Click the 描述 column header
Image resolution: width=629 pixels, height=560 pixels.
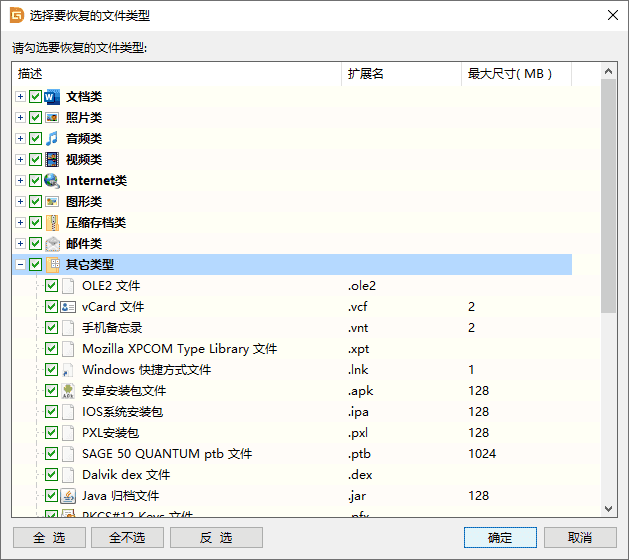tap(177, 74)
